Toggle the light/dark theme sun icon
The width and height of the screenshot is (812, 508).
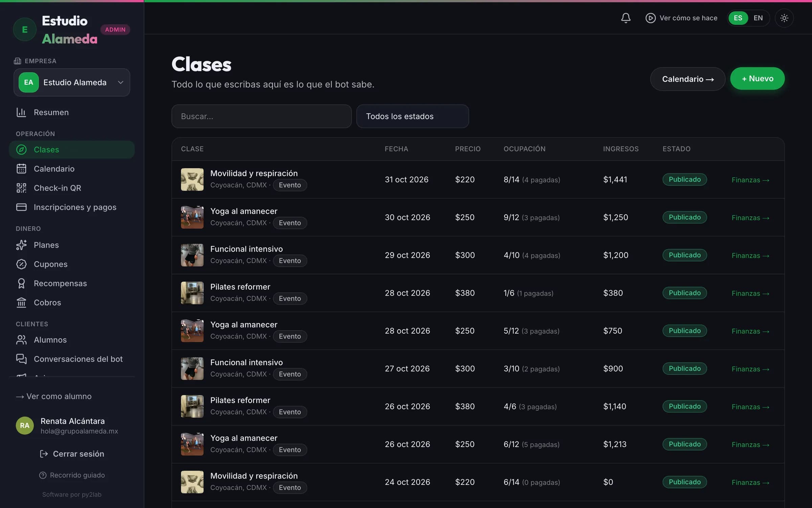784,18
